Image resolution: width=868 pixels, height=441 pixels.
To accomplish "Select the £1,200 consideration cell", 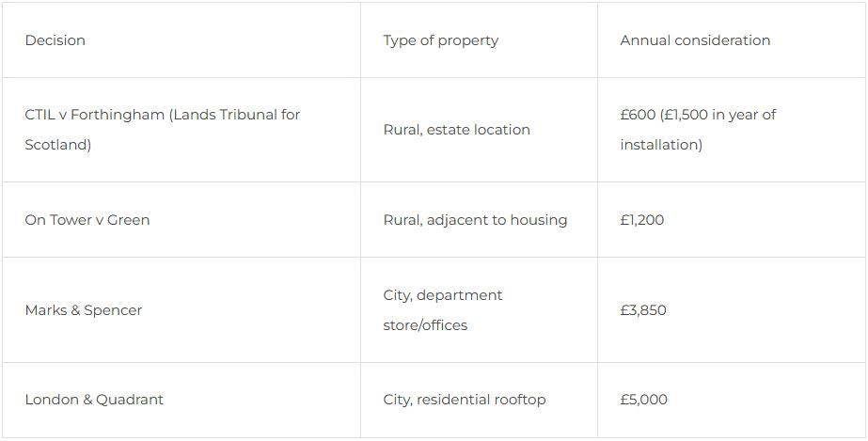I will [641, 220].
